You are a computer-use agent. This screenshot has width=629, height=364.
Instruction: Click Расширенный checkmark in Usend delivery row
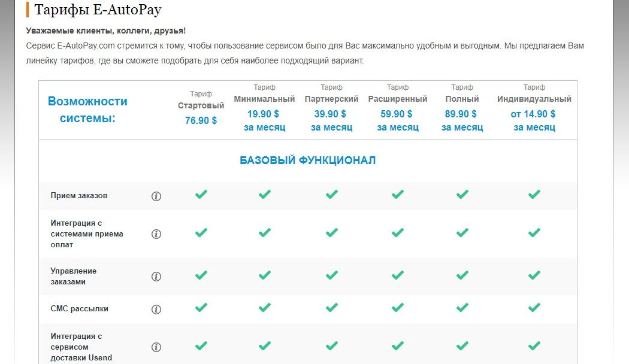coord(397,346)
